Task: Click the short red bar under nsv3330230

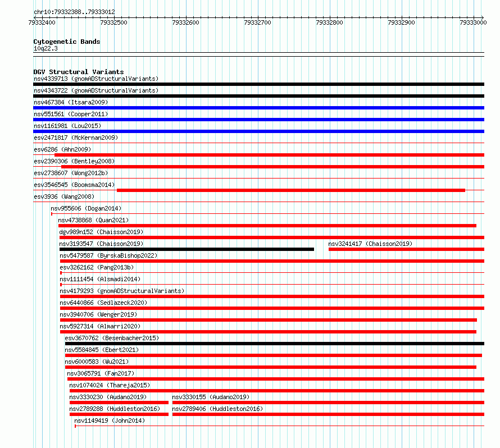Action: (x=119, y=403)
